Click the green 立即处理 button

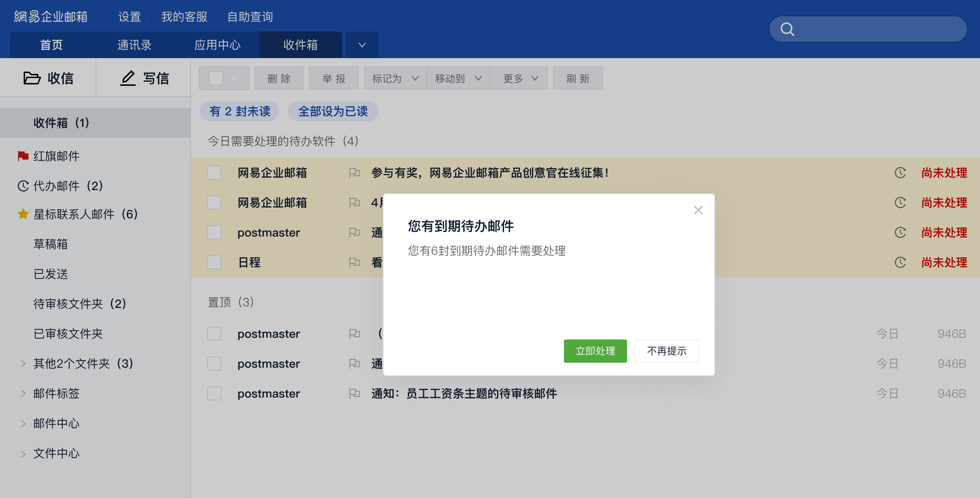pyautogui.click(x=595, y=351)
